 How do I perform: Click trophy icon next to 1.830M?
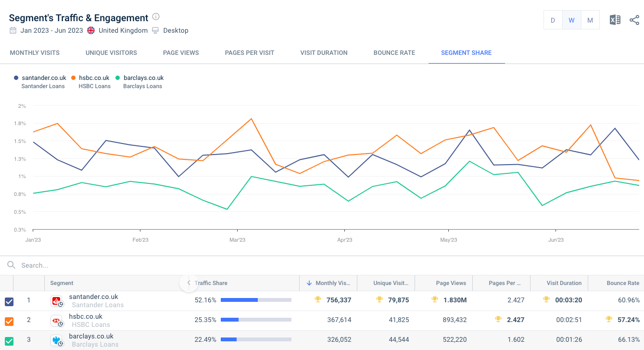[x=435, y=299]
